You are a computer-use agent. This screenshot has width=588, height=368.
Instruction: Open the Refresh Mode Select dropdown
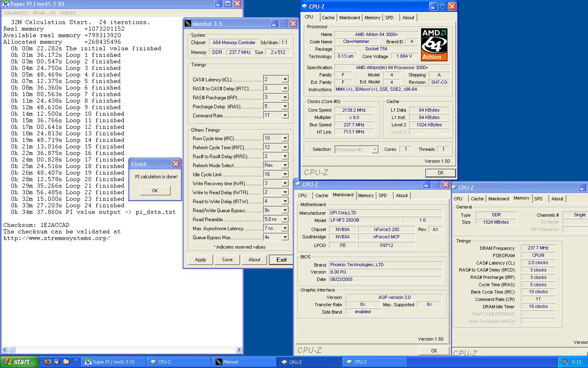pyautogui.click(x=285, y=165)
